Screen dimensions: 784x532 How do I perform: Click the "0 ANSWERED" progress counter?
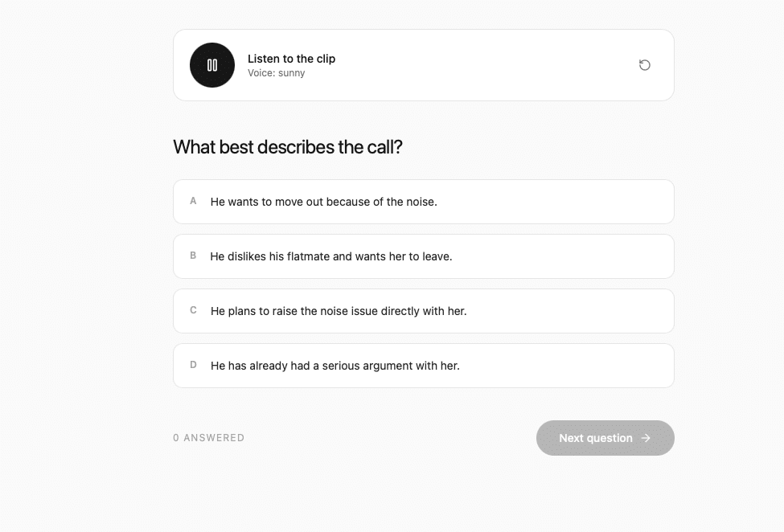click(208, 438)
